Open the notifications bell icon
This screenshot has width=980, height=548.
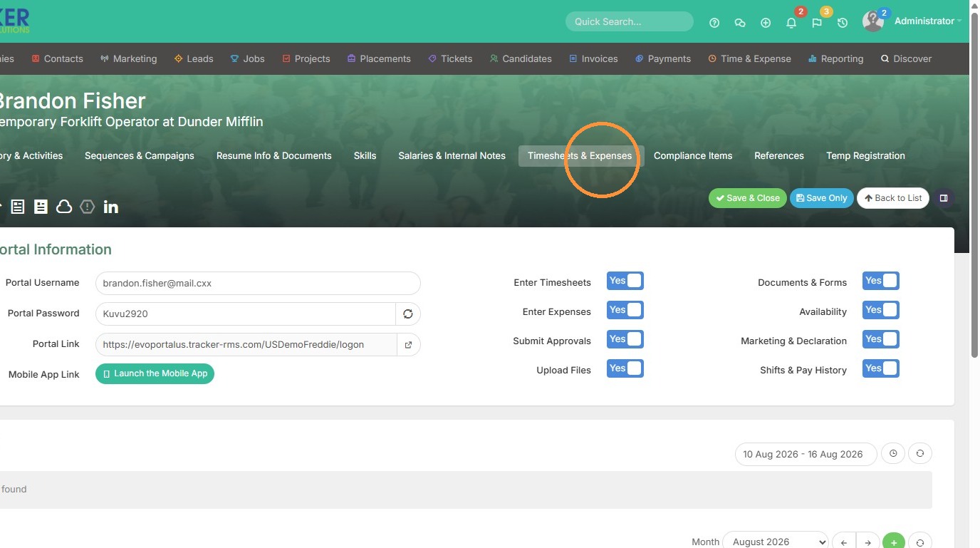(791, 23)
